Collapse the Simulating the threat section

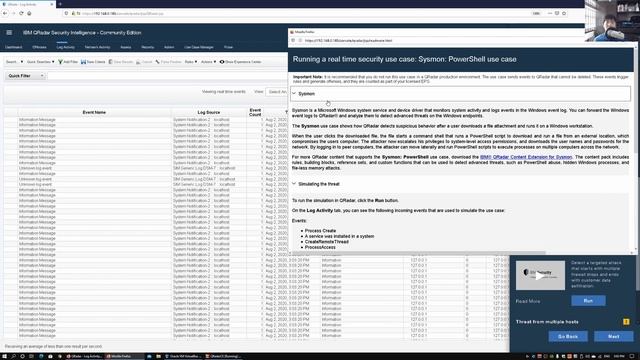pos(294,184)
